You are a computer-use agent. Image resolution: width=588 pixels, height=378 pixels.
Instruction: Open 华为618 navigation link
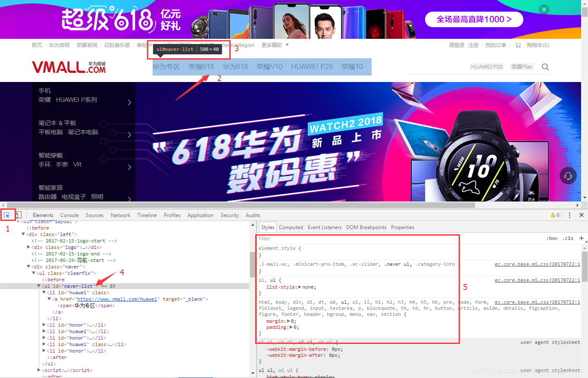click(235, 66)
